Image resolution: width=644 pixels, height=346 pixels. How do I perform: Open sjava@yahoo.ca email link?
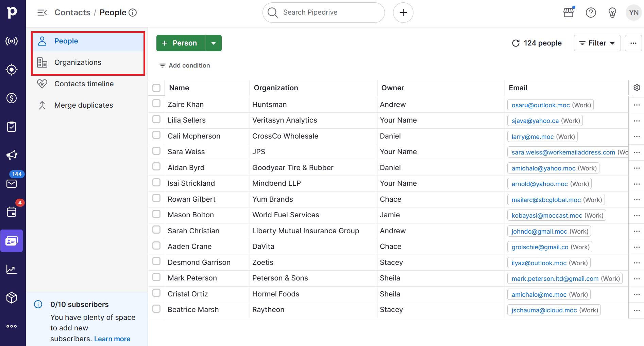coord(535,121)
